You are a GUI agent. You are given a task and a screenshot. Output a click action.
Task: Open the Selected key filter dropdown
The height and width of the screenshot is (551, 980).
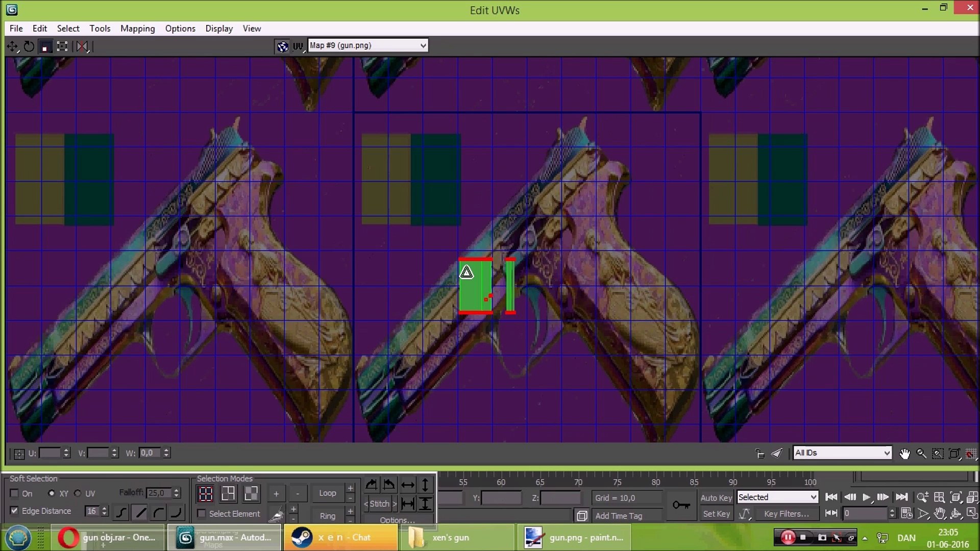(777, 497)
